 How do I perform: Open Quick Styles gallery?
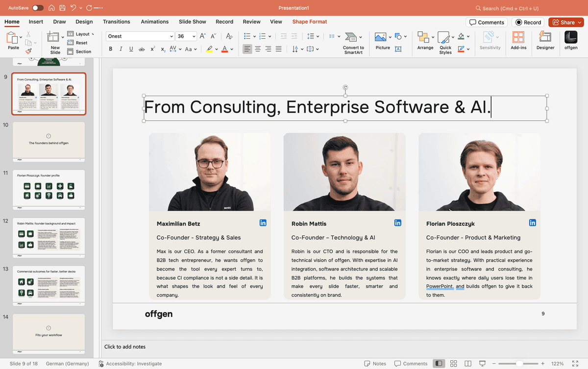pyautogui.click(x=445, y=43)
